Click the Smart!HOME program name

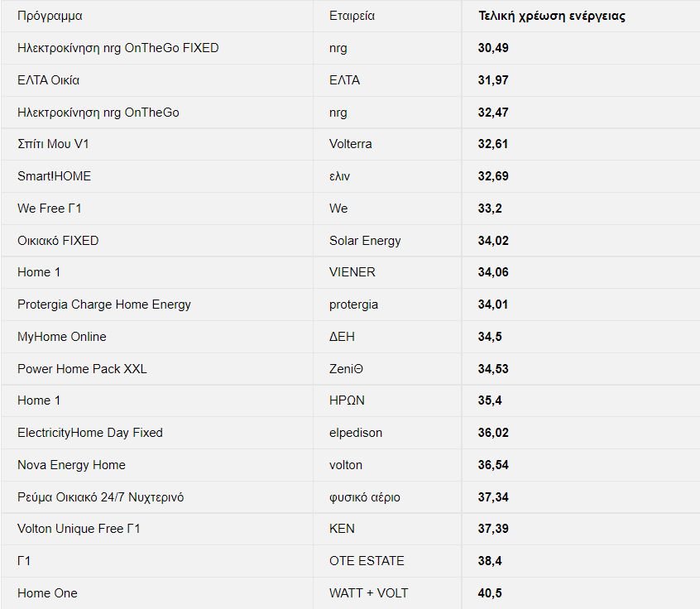(54, 176)
